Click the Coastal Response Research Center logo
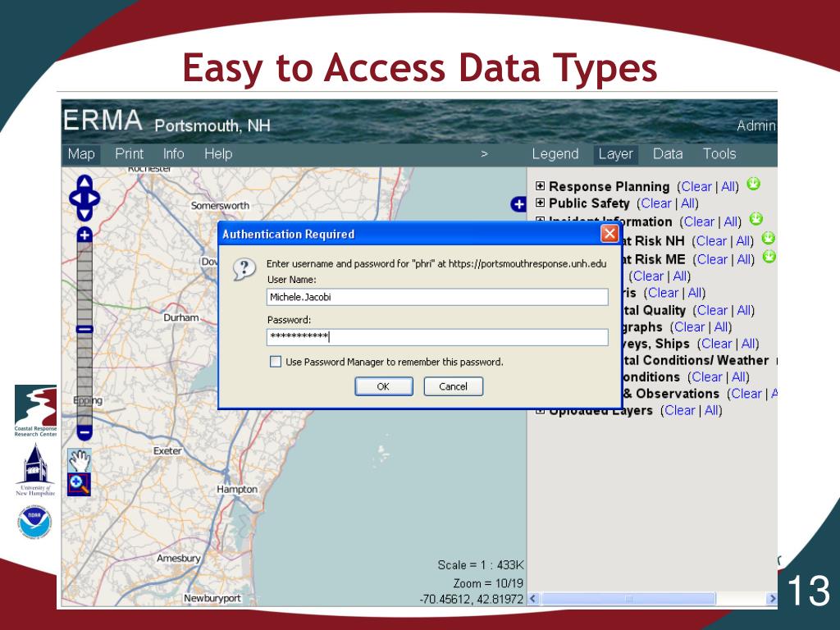The image size is (840, 630). point(35,412)
